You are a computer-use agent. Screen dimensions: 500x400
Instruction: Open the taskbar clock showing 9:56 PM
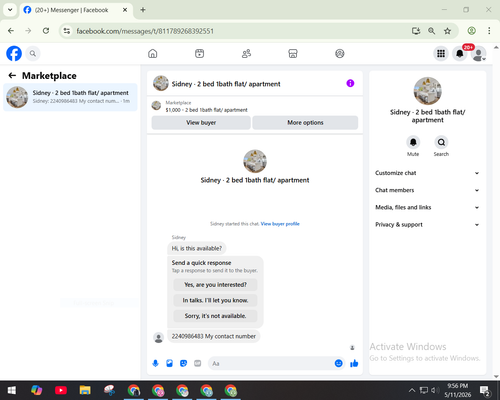coord(457,390)
